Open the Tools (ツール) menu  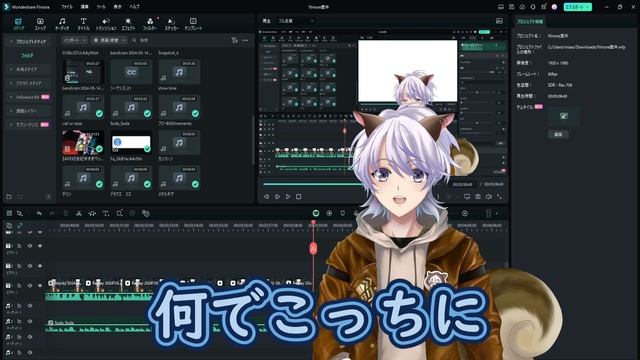tap(101, 7)
